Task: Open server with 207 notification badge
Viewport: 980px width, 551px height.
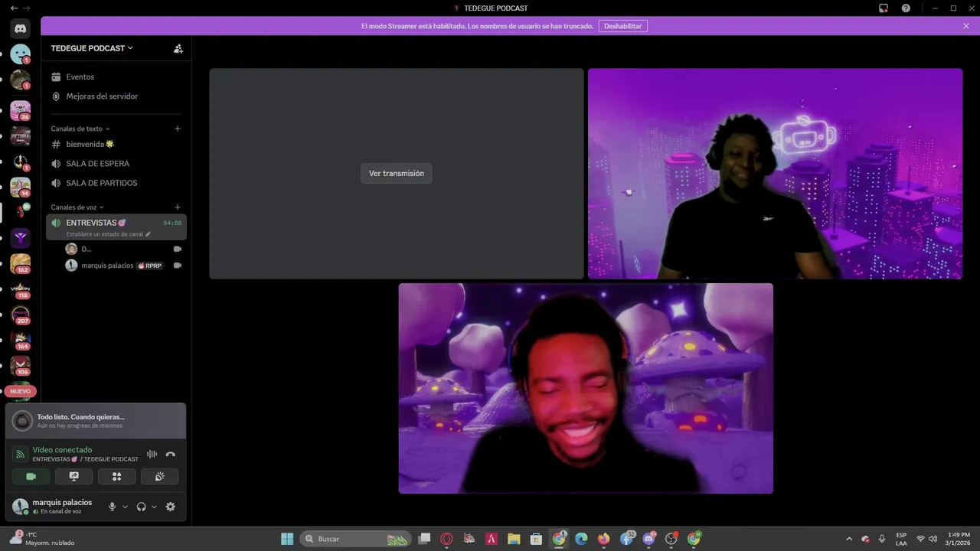Action: pyautogui.click(x=21, y=315)
